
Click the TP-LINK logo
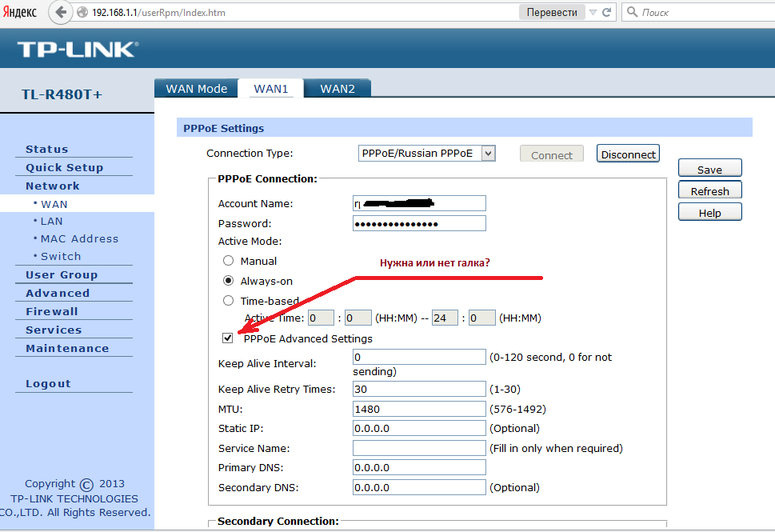point(78,50)
